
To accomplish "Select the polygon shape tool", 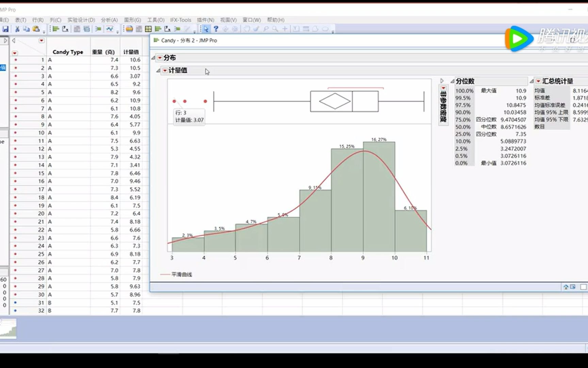I will [x=315, y=29].
